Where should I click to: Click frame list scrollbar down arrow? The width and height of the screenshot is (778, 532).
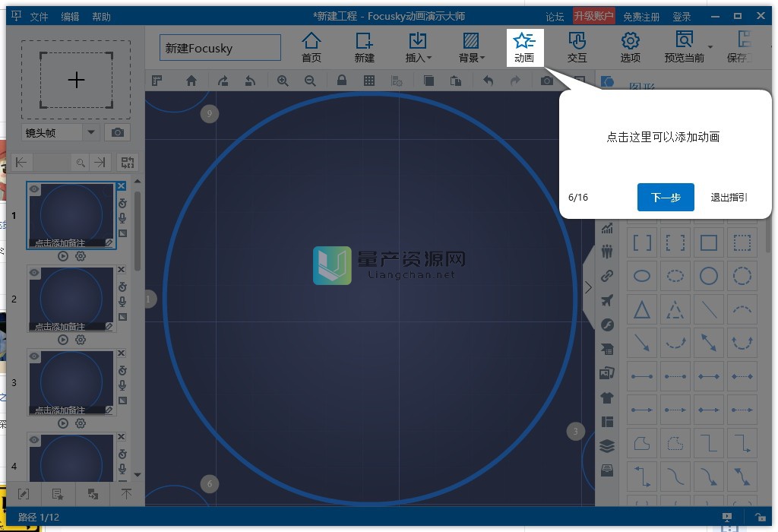tap(138, 475)
